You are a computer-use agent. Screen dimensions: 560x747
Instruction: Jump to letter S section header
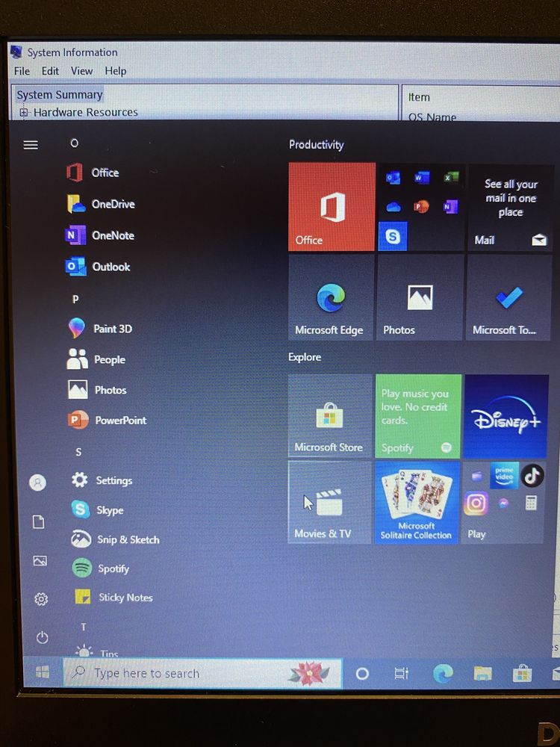pos(78,452)
